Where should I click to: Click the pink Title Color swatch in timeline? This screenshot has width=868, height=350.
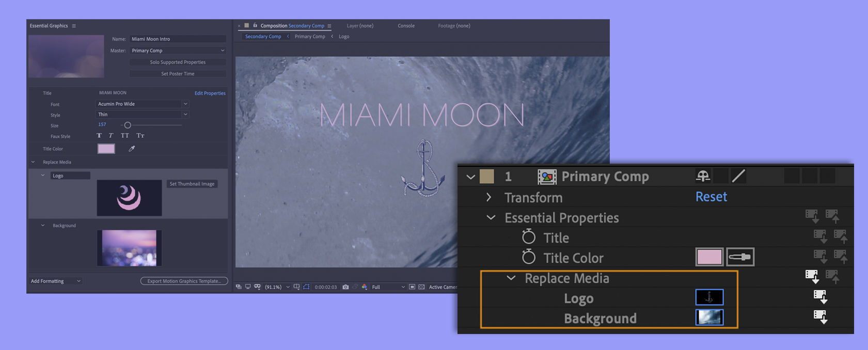[709, 257]
